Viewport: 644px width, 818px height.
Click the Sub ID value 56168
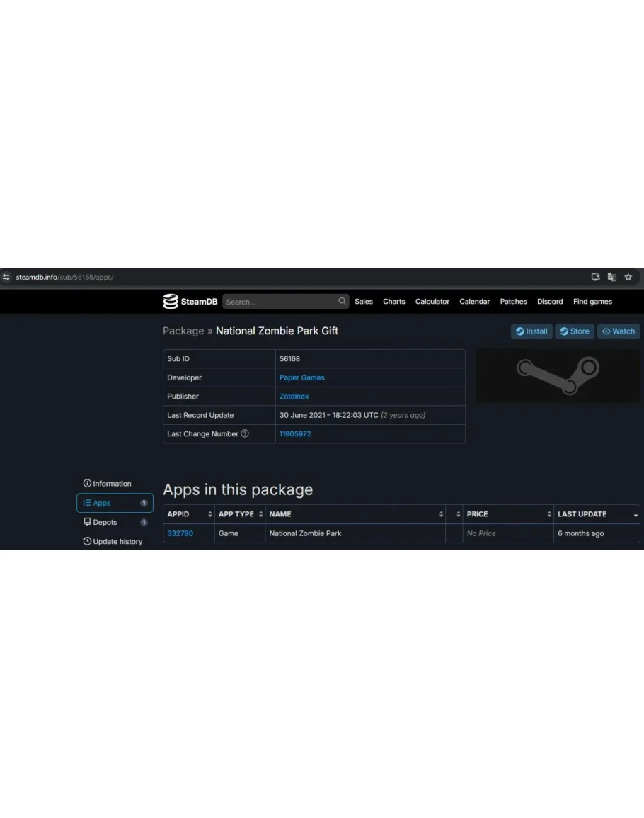(x=289, y=359)
